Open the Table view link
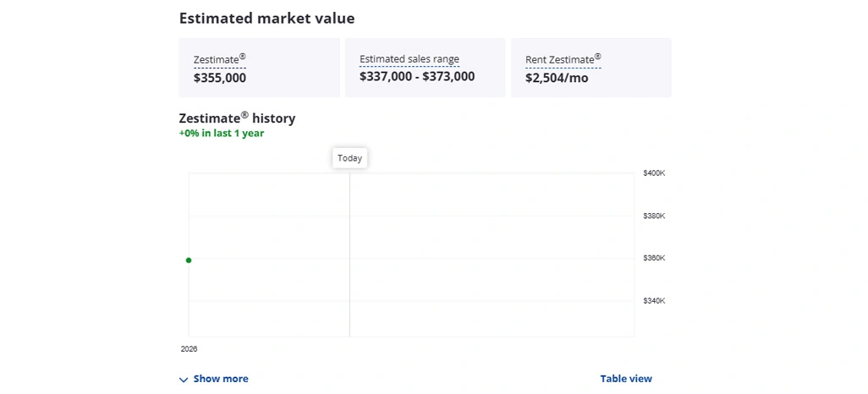The width and height of the screenshot is (868, 394). (626, 379)
